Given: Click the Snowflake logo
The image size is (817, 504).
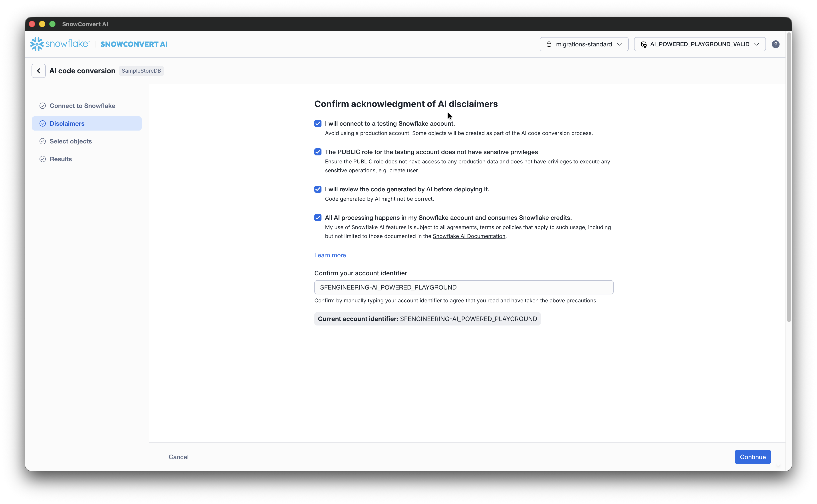Looking at the screenshot, I should [x=60, y=44].
